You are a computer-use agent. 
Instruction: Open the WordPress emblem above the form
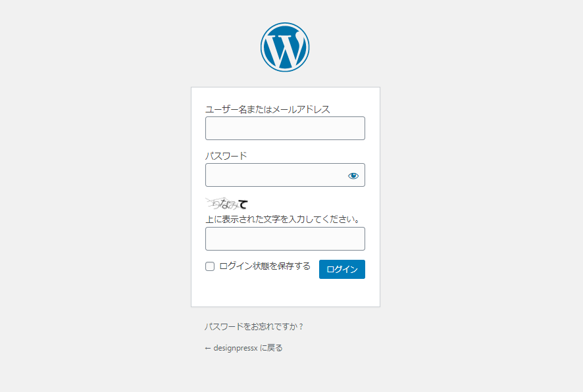point(284,47)
